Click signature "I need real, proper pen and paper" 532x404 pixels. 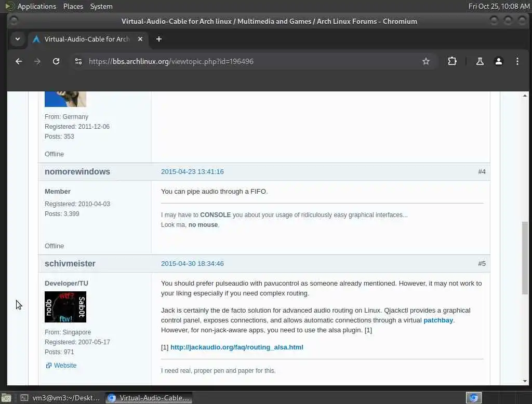click(x=218, y=371)
